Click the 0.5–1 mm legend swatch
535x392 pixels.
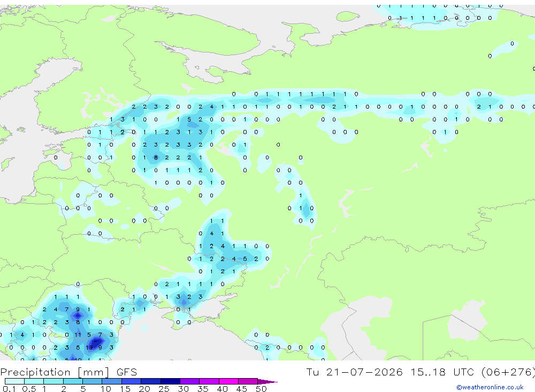pos(34,381)
